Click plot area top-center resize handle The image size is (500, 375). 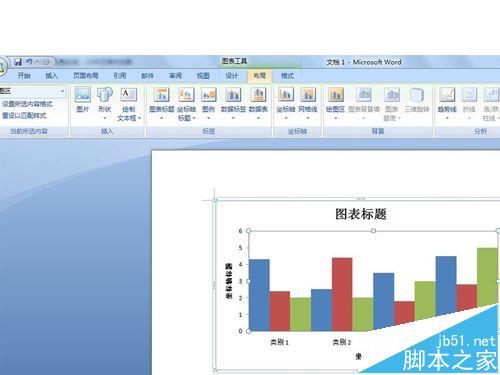coord(373,231)
